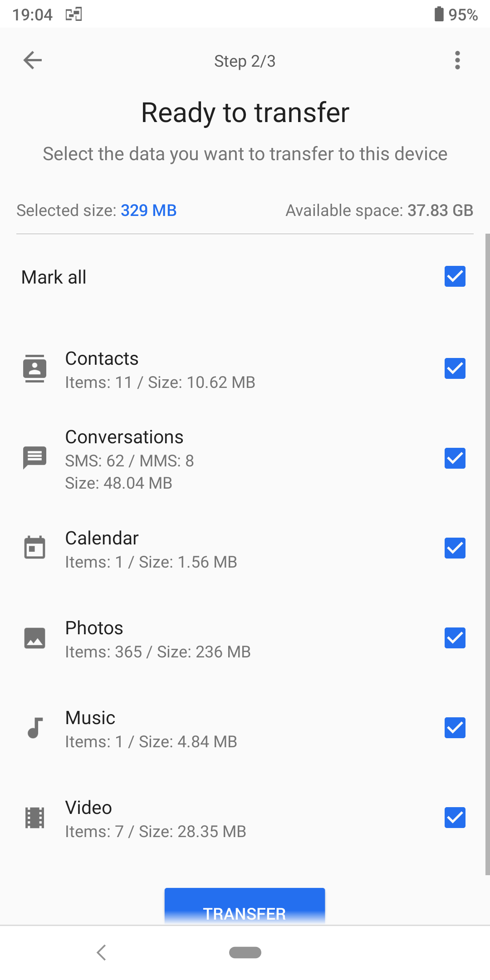Image resolution: width=490 pixels, height=980 pixels.
Task: Untick the Photos checkbox
Action: 455,638
